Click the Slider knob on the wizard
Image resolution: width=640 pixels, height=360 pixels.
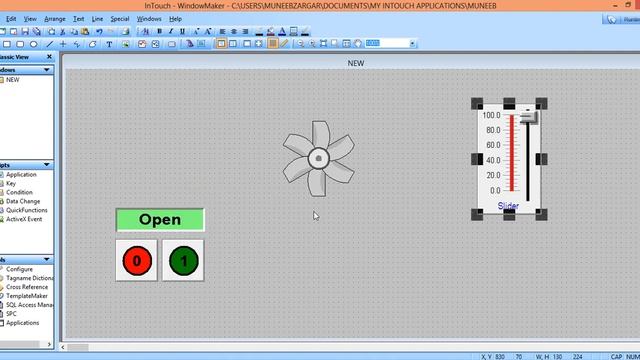coord(529,118)
